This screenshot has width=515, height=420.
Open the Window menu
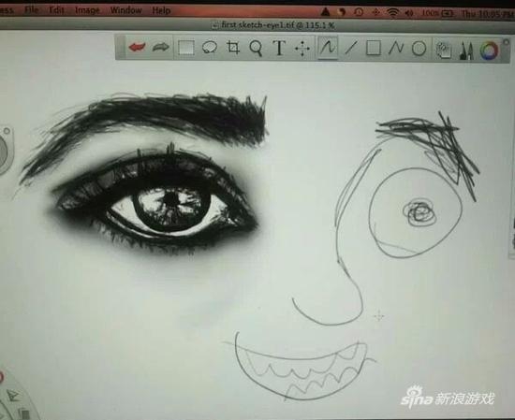[x=125, y=10]
